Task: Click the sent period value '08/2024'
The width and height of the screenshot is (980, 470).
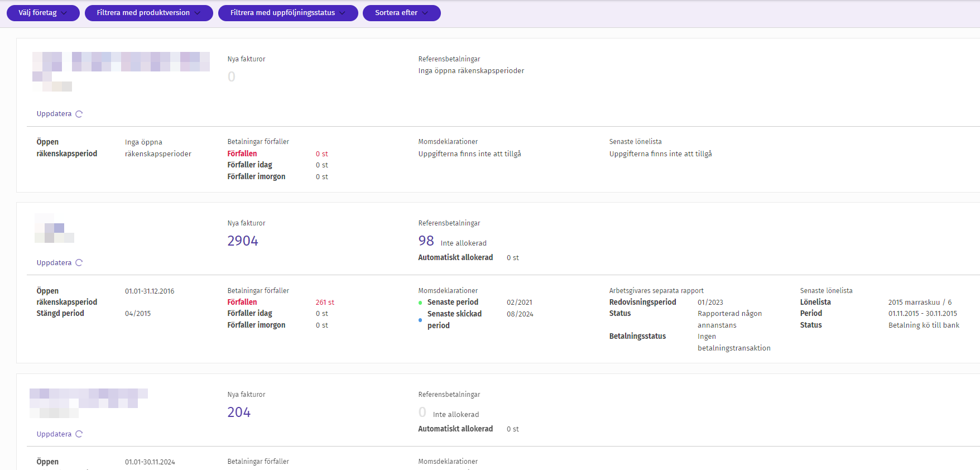Action: (x=520, y=314)
